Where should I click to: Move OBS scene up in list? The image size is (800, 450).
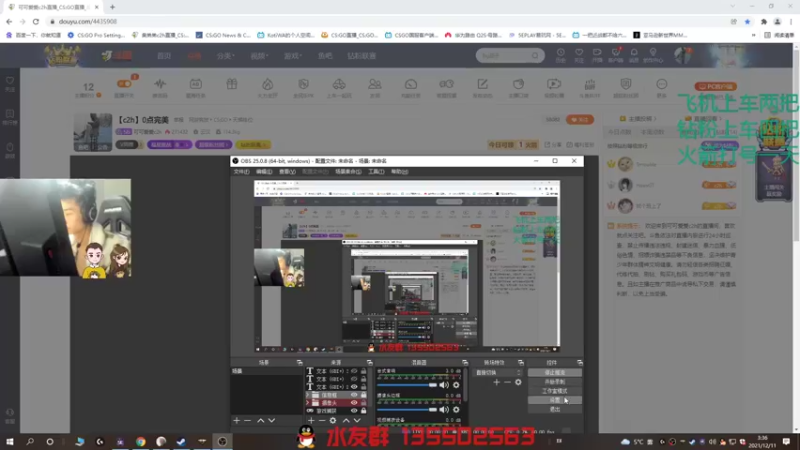click(x=261, y=420)
